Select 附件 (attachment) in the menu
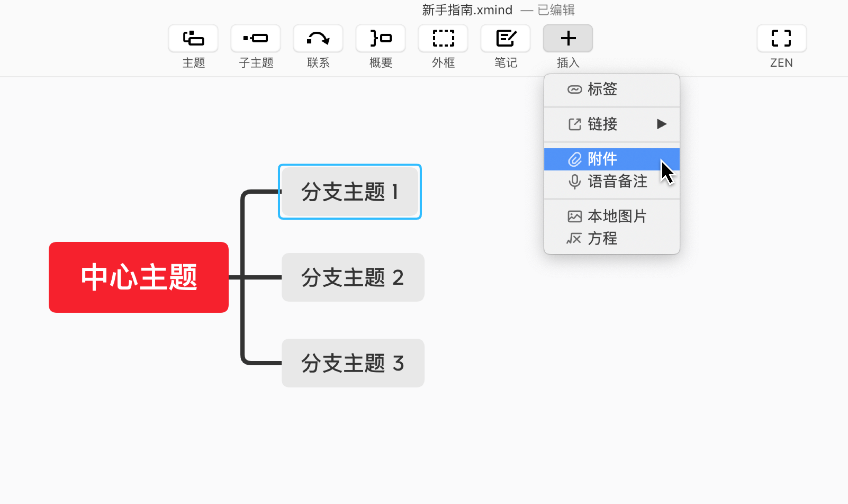Image resolution: width=848 pixels, height=504 pixels. pyautogui.click(x=602, y=159)
